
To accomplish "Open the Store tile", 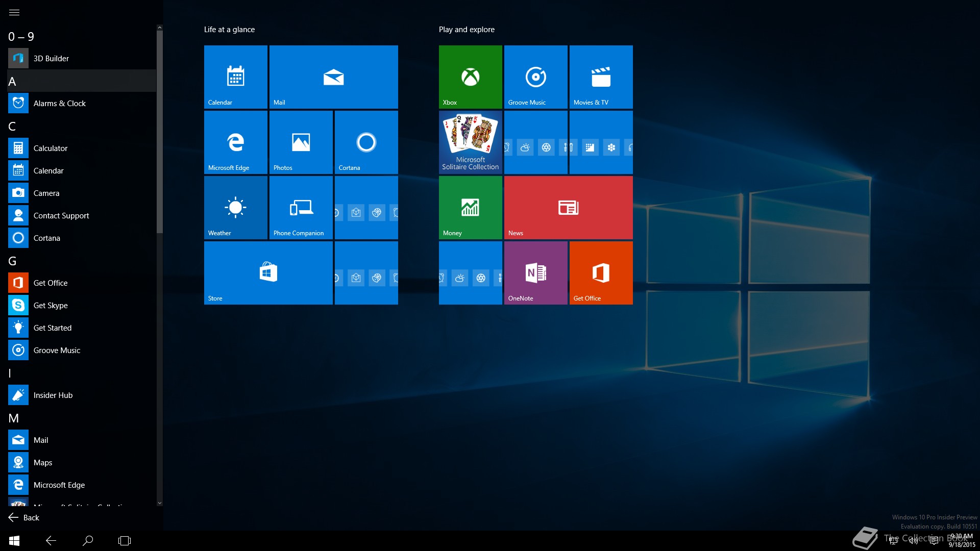I will (268, 273).
